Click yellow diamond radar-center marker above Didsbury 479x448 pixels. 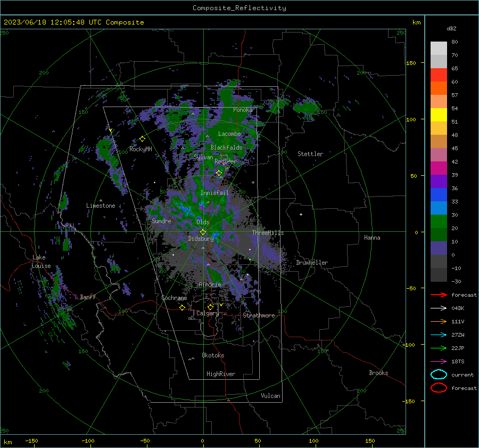203,232
